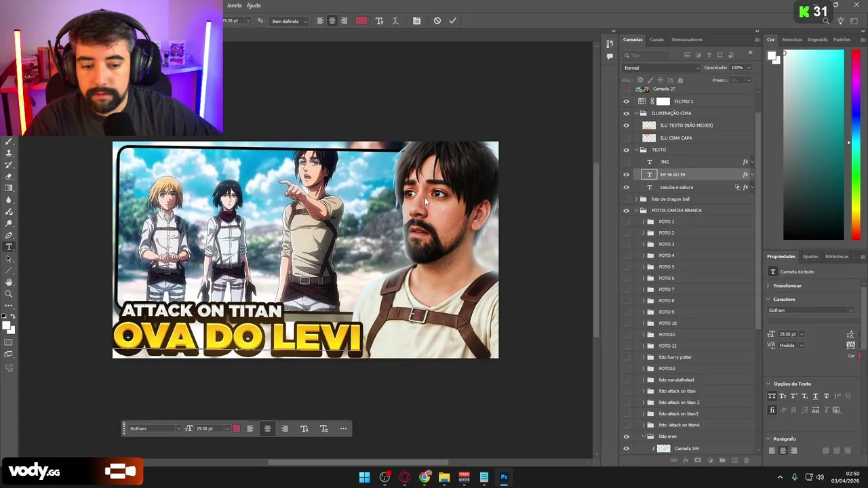Click the delete layer trash icon
This screenshot has height=488, width=868.
coord(747,460)
